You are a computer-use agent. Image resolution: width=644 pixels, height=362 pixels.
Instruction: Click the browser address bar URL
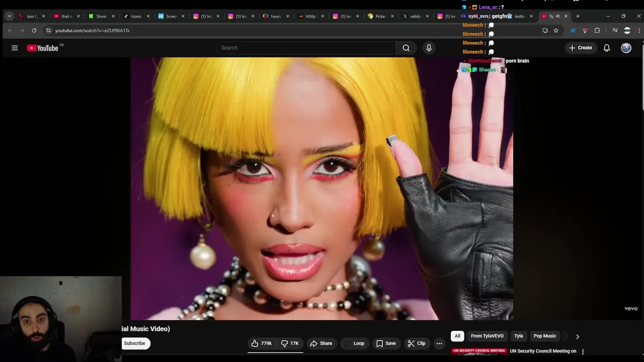pyautogui.click(x=92, y=31)
